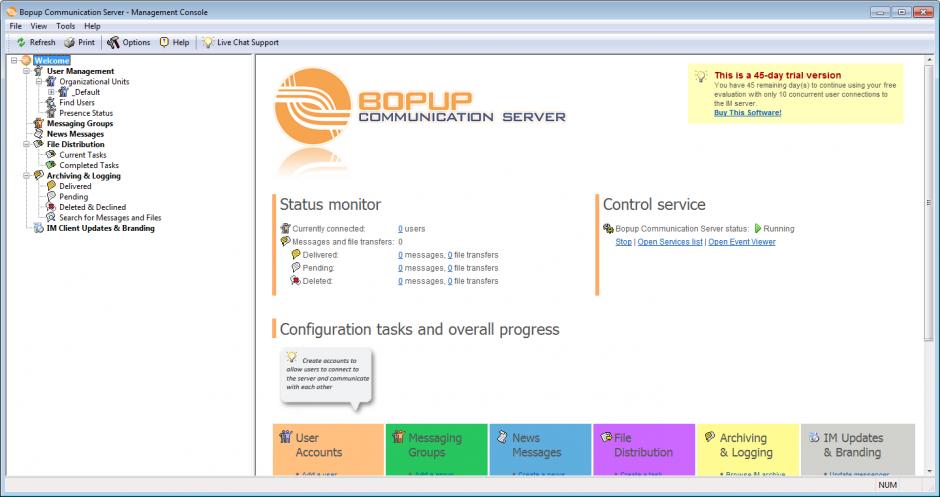The height and width of the screenshot is (497, 940).
Task: Click the vertical scrollbar in the main pane
Action: tap(929, 203)
